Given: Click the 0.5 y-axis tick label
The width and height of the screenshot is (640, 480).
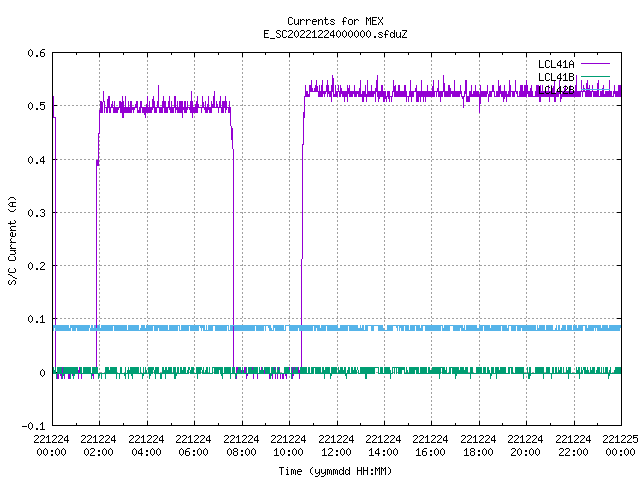Looking at the screenshot, I should click(x=36, y=106).
